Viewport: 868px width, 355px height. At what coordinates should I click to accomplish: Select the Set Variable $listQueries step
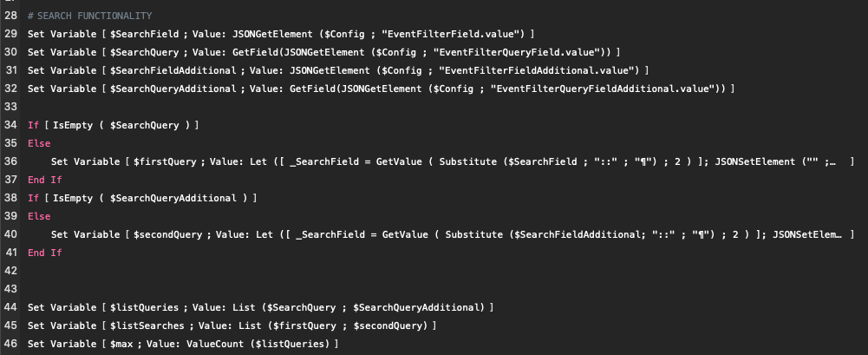261,307
